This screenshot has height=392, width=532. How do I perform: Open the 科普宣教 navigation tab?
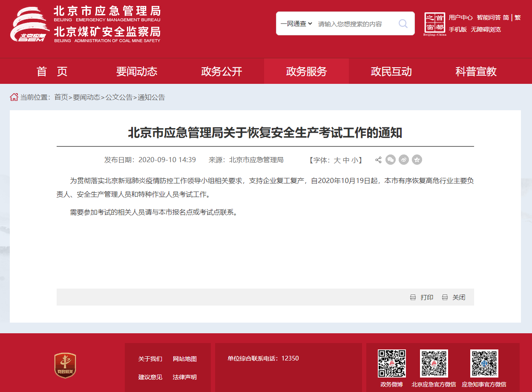pos(476,72)
